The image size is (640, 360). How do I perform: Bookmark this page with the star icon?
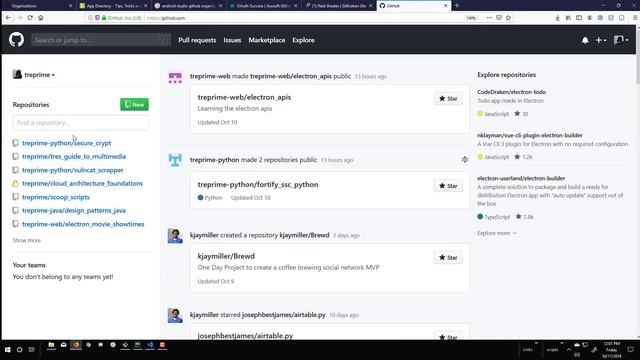pyautogui.click(x=508, y=18)
